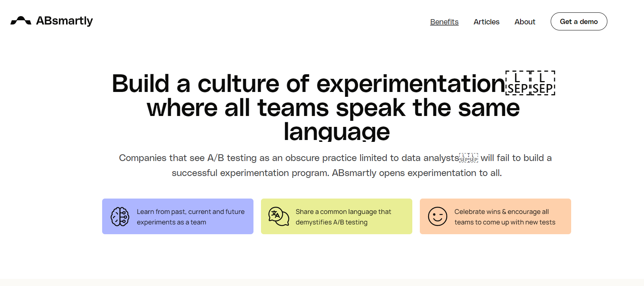
Task: Select the 'Celebrate wins & encourage all' card text
Action: (505, 217)
